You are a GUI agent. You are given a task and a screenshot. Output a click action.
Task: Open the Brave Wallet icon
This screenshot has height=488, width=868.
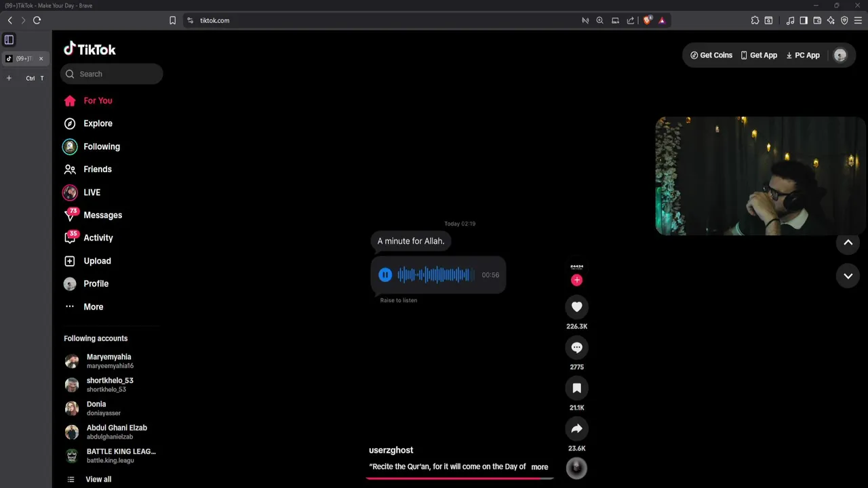click(817, 20)
